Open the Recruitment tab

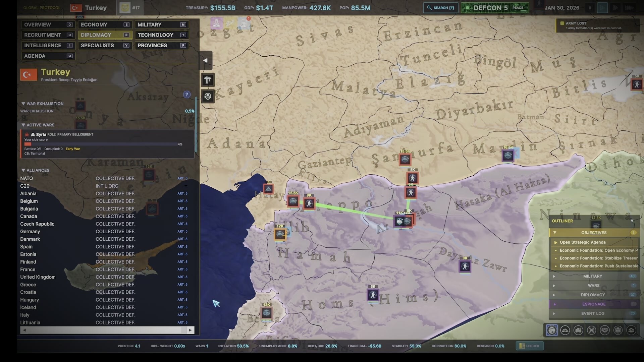coord(48,35)
